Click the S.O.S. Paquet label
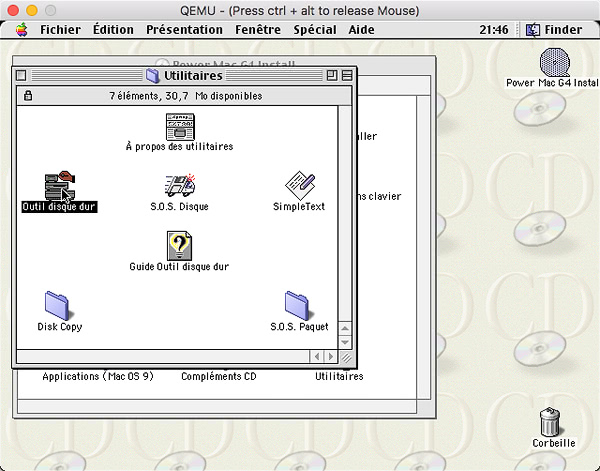Viewport: 600px width, 471px height. pyautogui.click(x=299, y=327)
